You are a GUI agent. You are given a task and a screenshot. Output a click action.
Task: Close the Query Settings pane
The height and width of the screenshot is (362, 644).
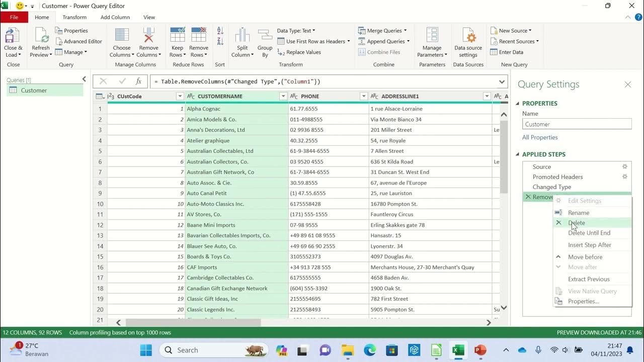[x=628, y=84]
